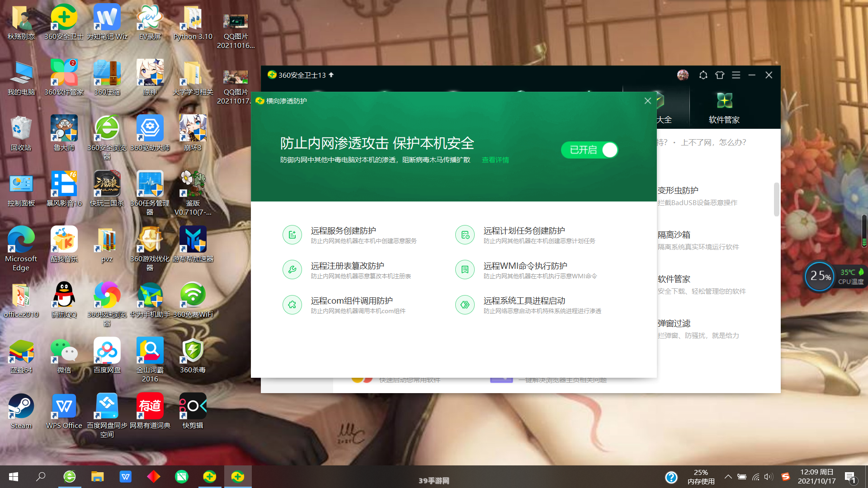Open the 网易有道词典 desktop icon
This screenshot has height=488, width=868.
click(150, 411)
